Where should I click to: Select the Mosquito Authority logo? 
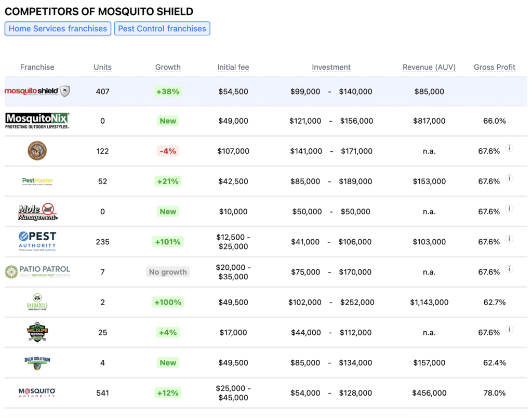pos(37,393)
